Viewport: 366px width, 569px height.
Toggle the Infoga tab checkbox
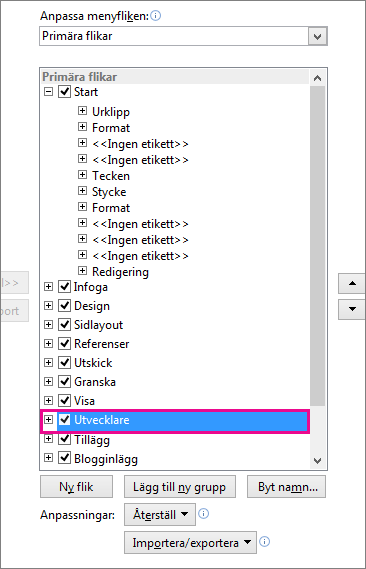[x=65, y=287]
